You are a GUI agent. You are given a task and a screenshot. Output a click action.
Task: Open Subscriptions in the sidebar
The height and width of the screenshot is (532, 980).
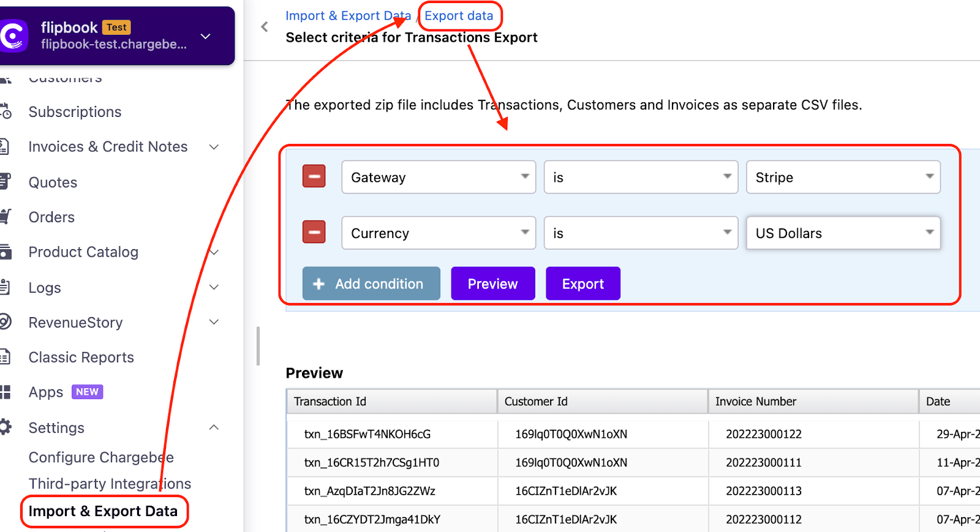coord(75,112)
